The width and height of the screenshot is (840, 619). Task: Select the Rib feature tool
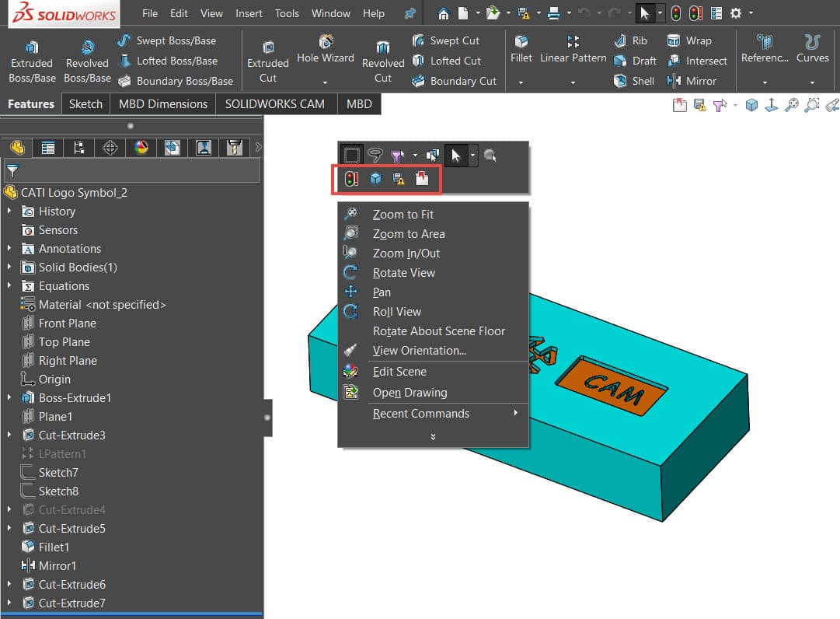click(630, 40)
